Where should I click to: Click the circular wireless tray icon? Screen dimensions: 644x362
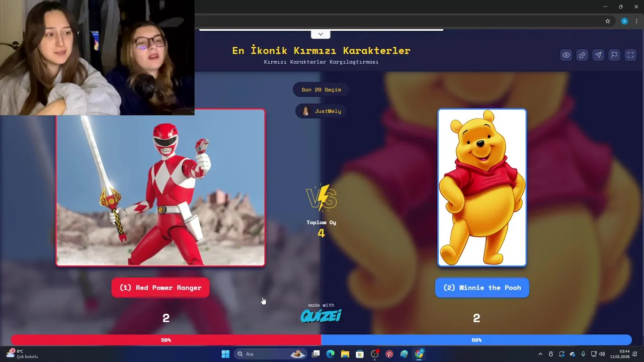[x=551, y=354]
